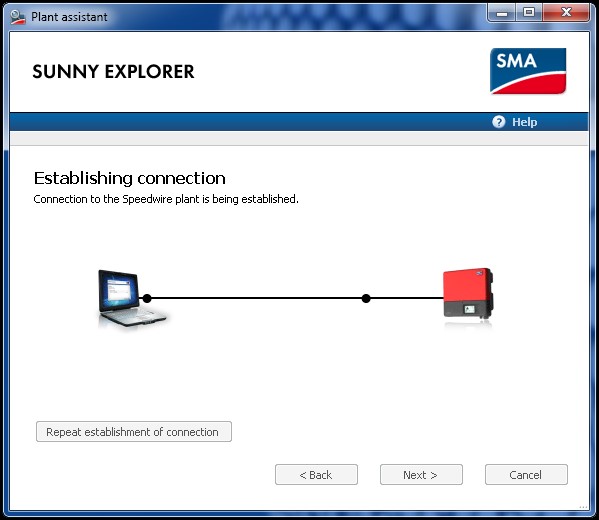Minimize the Plant assistant window

[502, 13]
